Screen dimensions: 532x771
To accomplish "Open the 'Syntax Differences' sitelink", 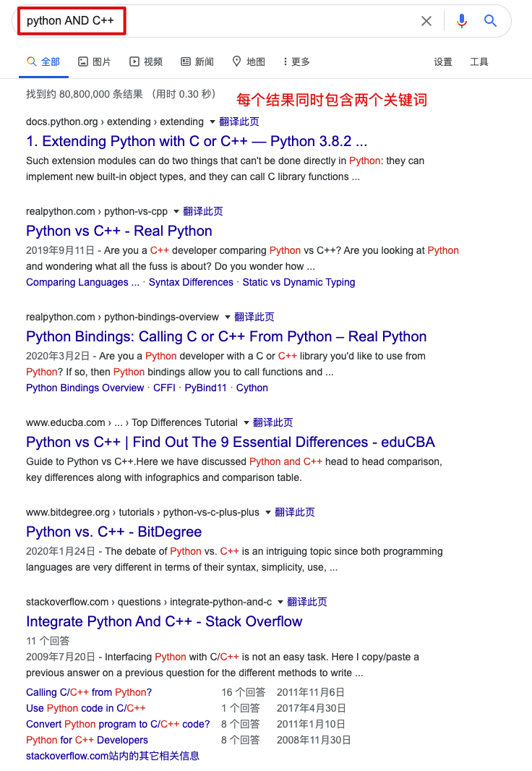I will point(191,282).
